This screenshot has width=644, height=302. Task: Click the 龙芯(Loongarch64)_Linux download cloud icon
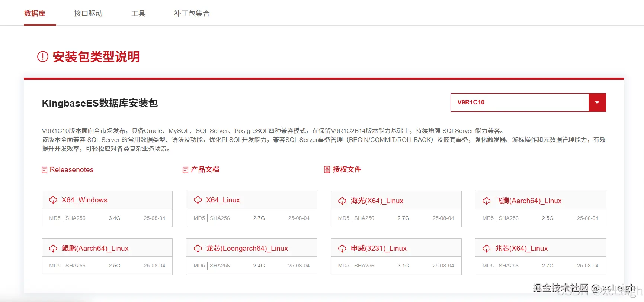[x=198, y=248]
